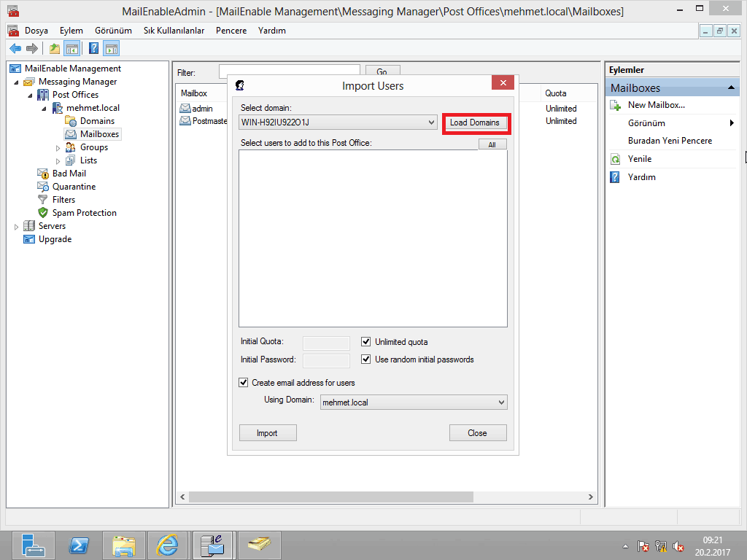Collapse Messaging Manager tree expander
This screenshot has width=747, height=560.
(16, 82)
